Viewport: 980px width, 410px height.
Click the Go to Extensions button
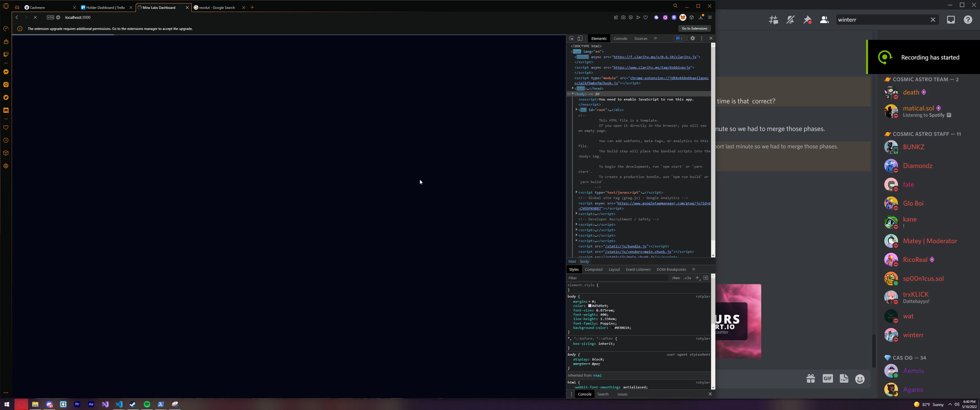(x=694, y=28)
